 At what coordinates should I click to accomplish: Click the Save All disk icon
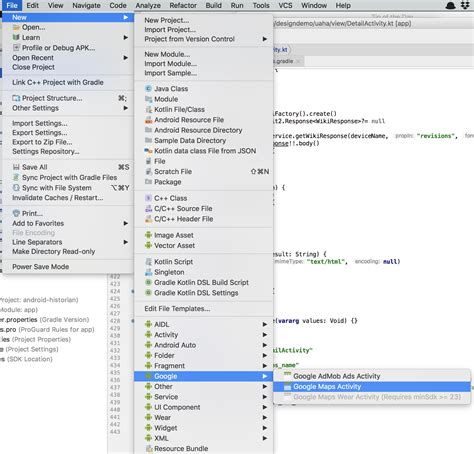pyautogui.click(x=16, y=167)
